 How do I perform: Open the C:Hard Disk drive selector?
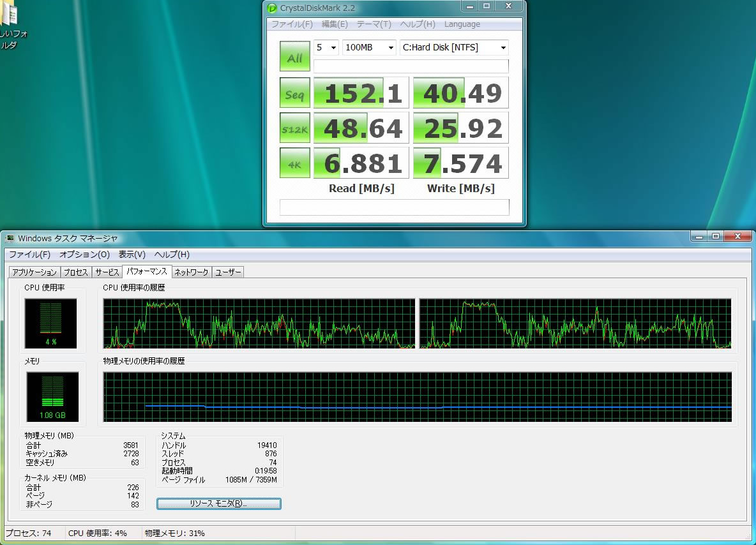(453, 48)
